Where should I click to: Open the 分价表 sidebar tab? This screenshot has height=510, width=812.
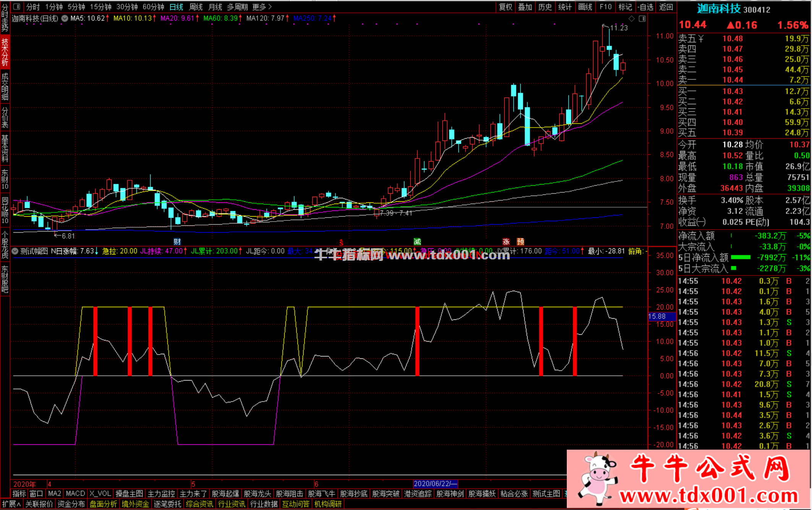click(x=5, y=118)
